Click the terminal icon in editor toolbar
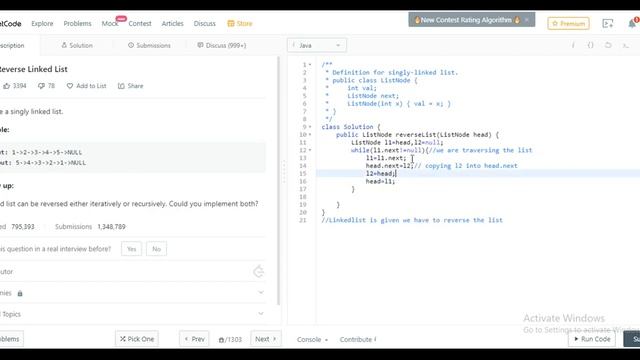The width and height of the screenshot is (640, 360). (626, 45)
